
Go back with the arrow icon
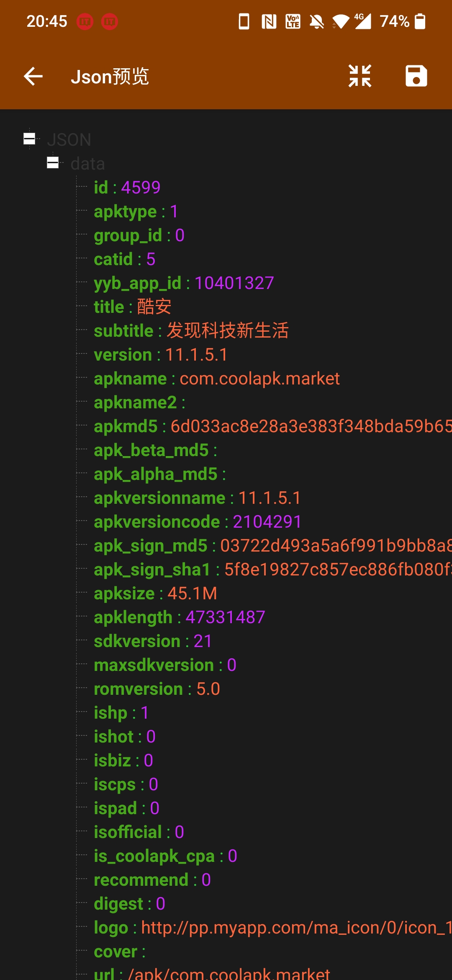(33, 76)
